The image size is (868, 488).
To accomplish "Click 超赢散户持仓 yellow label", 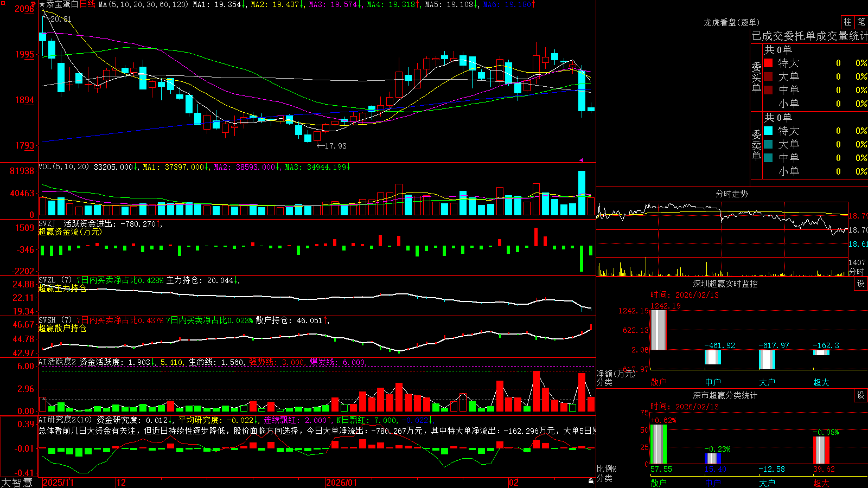I will point(62,329).
